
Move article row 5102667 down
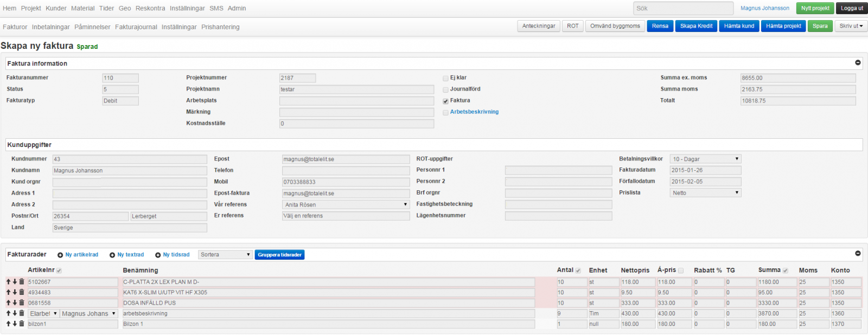pyautogui.click(x=15, y=282)
